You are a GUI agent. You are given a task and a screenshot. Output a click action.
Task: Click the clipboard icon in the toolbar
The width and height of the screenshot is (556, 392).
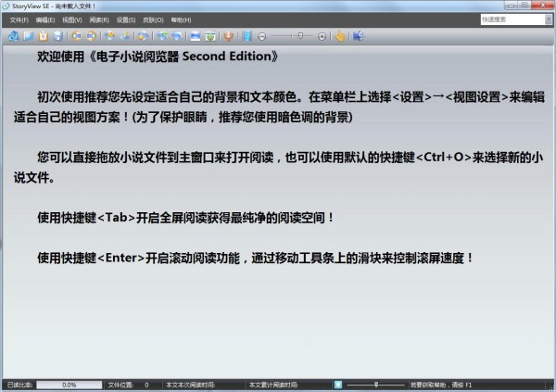pos(44,36)
